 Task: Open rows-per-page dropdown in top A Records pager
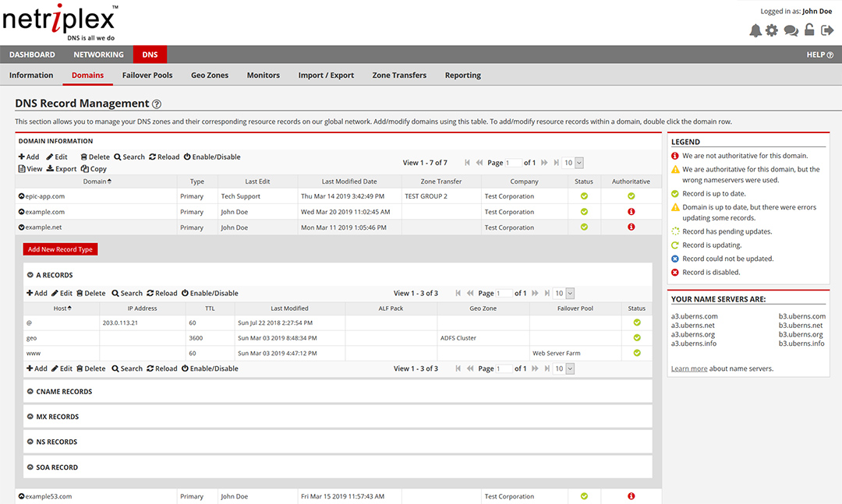[564, 293]
